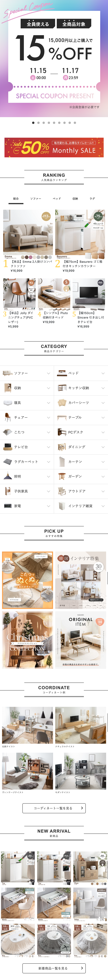Select the last carousel pagination dot
This screenshot has width=108, height=980.
75,123
